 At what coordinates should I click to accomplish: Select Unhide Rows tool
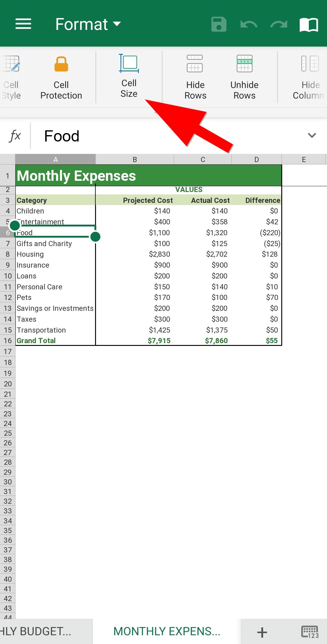244,78
